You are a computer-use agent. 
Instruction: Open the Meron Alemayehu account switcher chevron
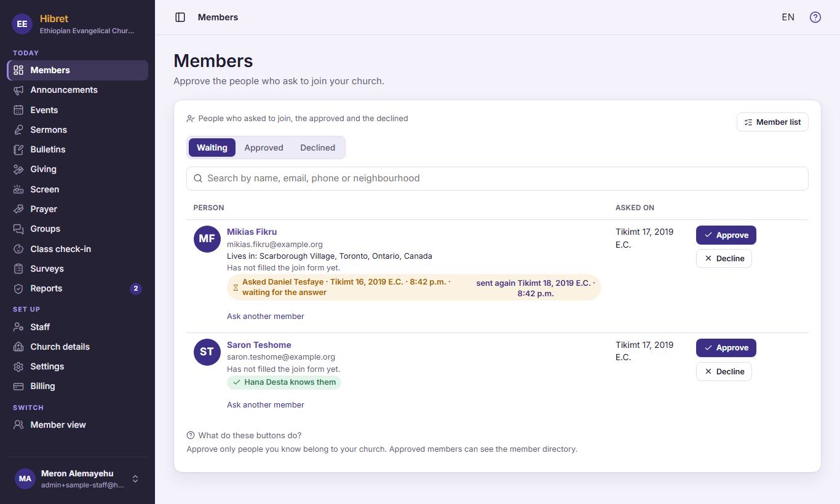pyautogui.click(x=135, y=479)
